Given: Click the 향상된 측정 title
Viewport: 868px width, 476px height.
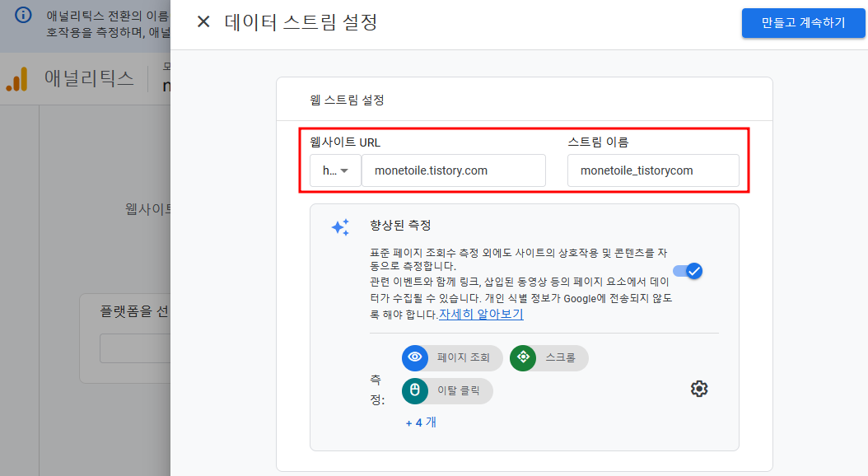Looking at the screenshot, I should point(400,226).
